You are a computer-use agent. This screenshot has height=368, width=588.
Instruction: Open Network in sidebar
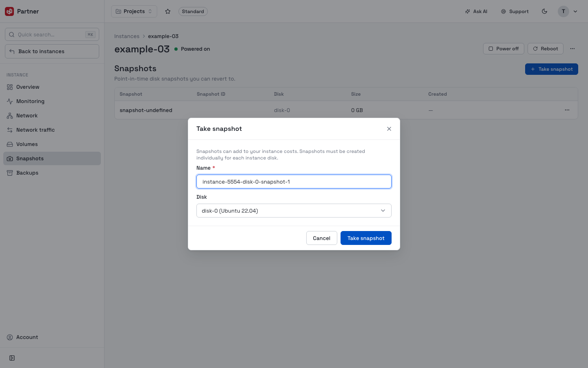(52, 116)
